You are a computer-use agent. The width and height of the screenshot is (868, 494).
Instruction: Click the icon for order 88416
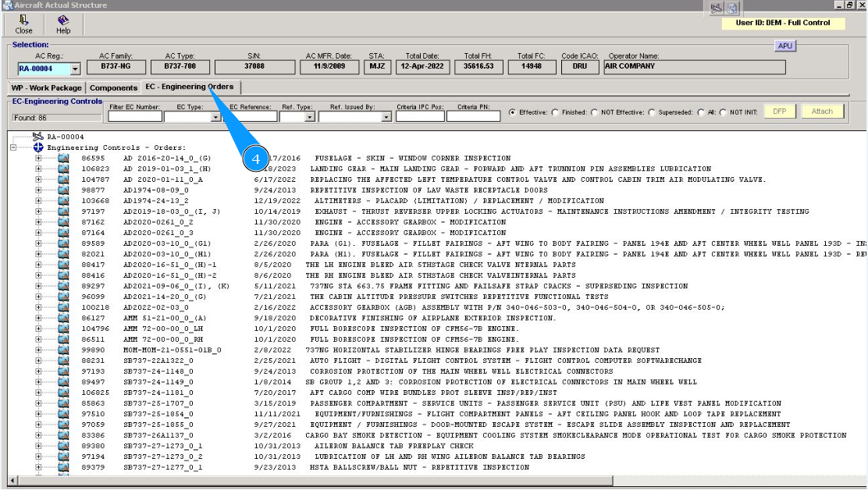coord(63,275)
